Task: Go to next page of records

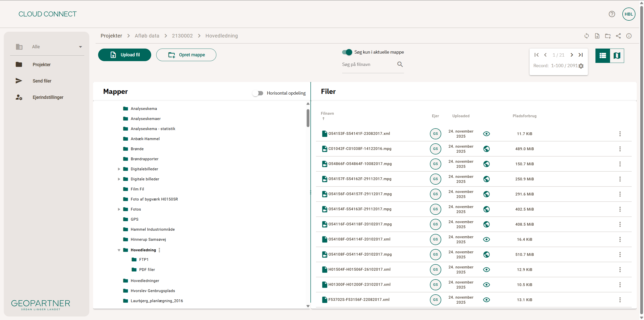Action: coord(572,55)
